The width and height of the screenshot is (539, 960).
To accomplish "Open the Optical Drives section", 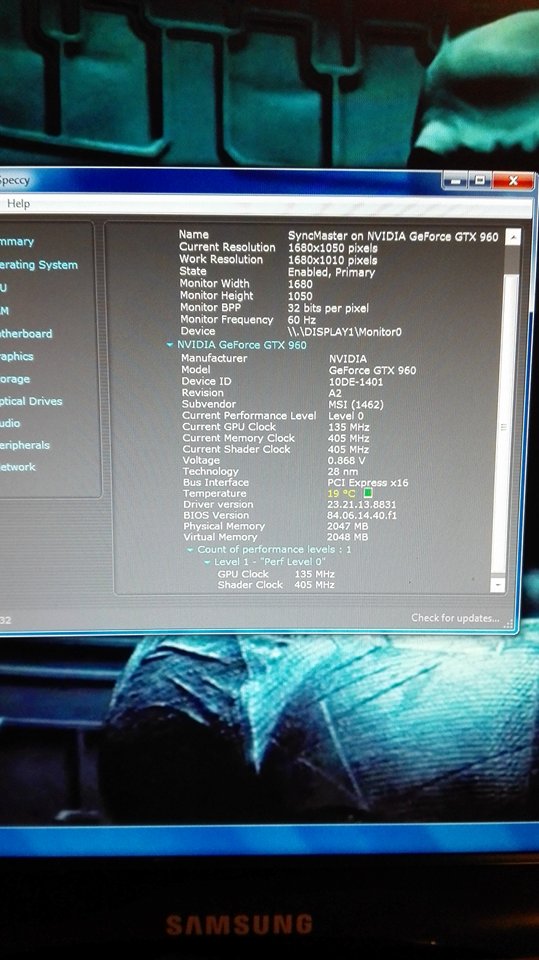I will (x=31, y=402).
